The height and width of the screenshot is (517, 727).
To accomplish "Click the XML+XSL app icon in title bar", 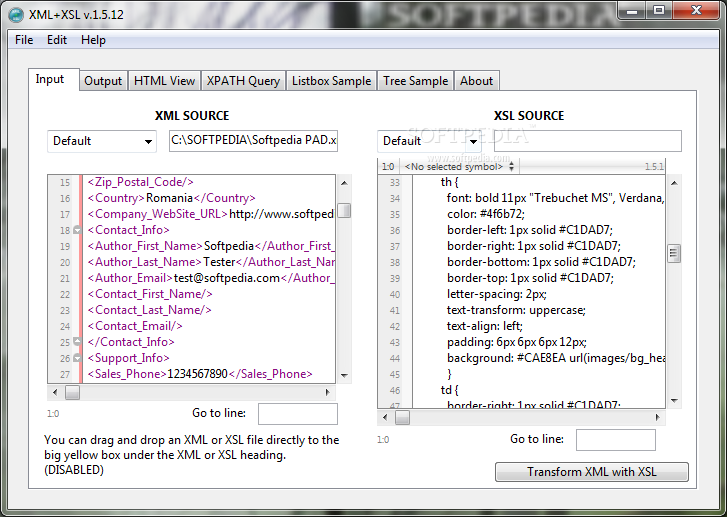I will pyautogui.click(x=16, y=15).
